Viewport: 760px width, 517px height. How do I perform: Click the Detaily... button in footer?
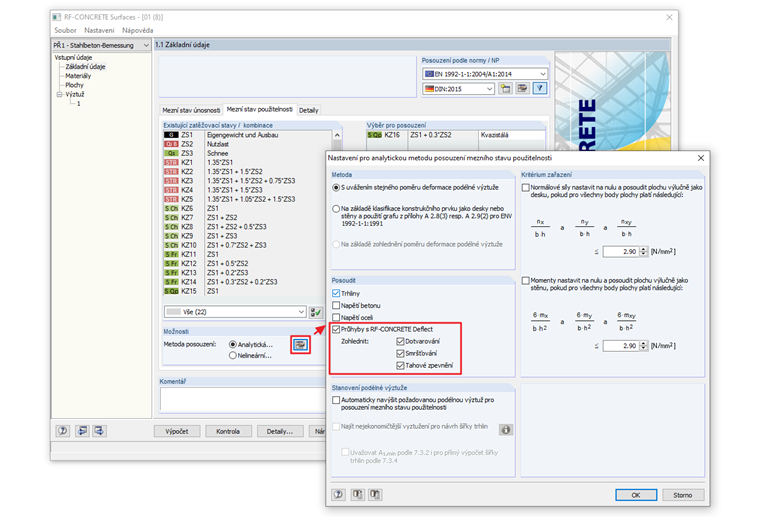280,431
